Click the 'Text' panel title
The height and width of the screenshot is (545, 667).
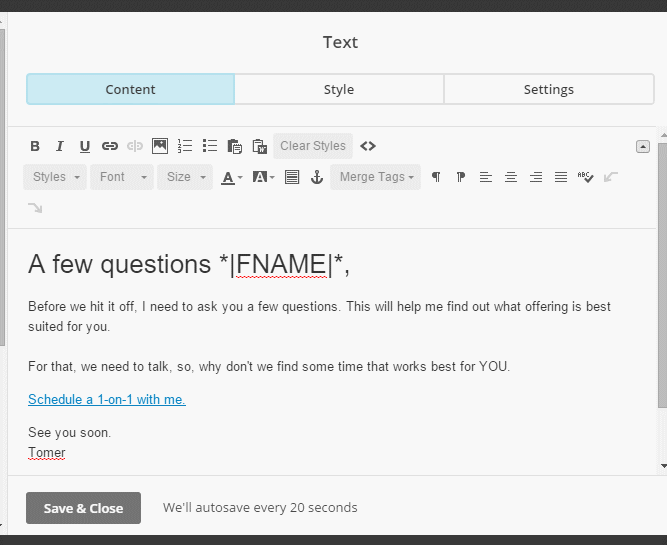tap(340, 42)
